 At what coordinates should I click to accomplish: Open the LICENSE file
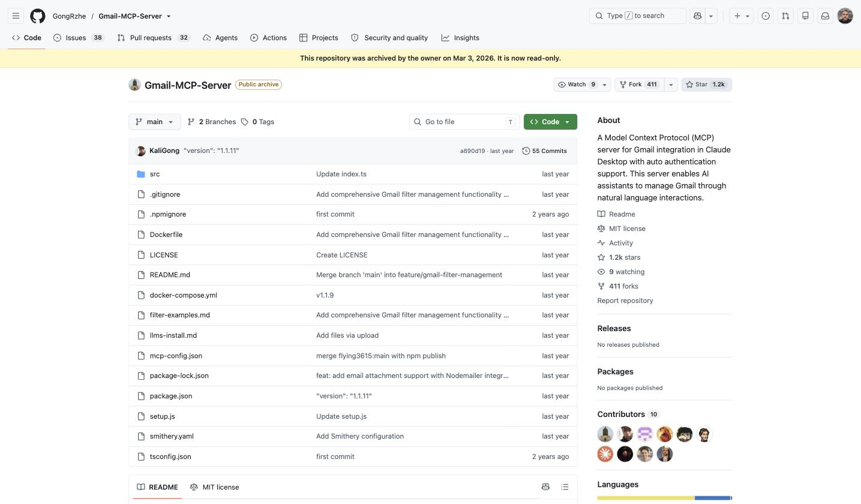[164, 255]
